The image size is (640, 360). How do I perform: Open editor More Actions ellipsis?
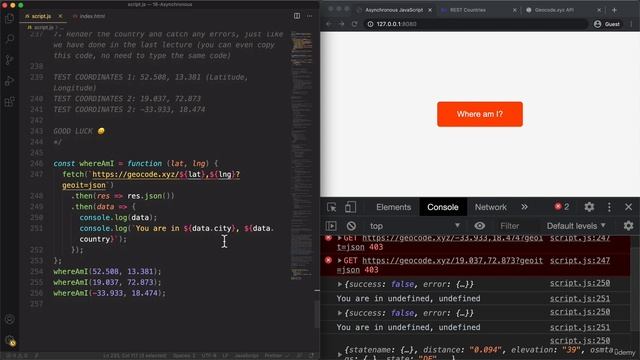point(309,16)
